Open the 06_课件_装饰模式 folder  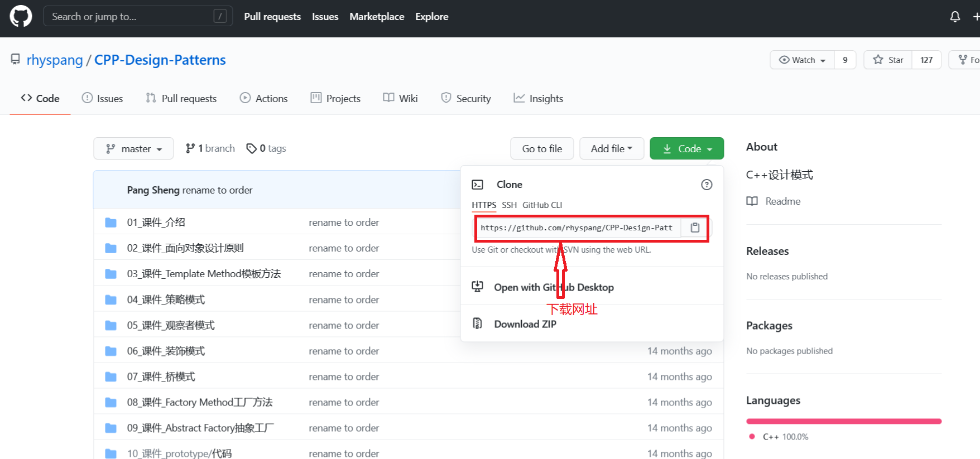click(166, 351)
